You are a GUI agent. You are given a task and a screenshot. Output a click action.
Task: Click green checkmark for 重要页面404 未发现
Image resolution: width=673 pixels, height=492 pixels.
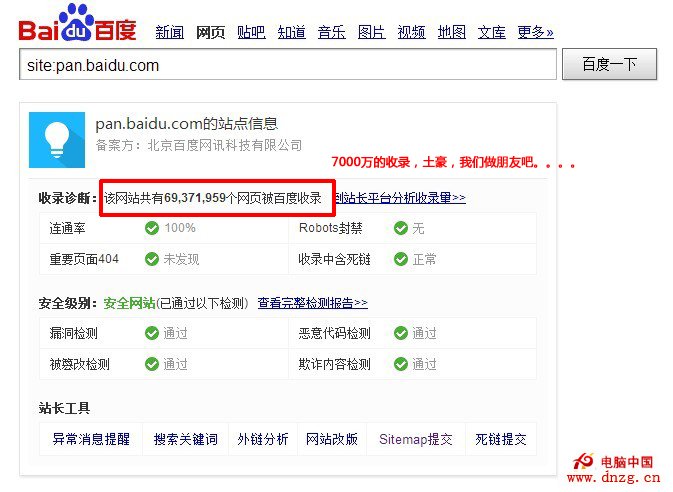pos(152,259)
